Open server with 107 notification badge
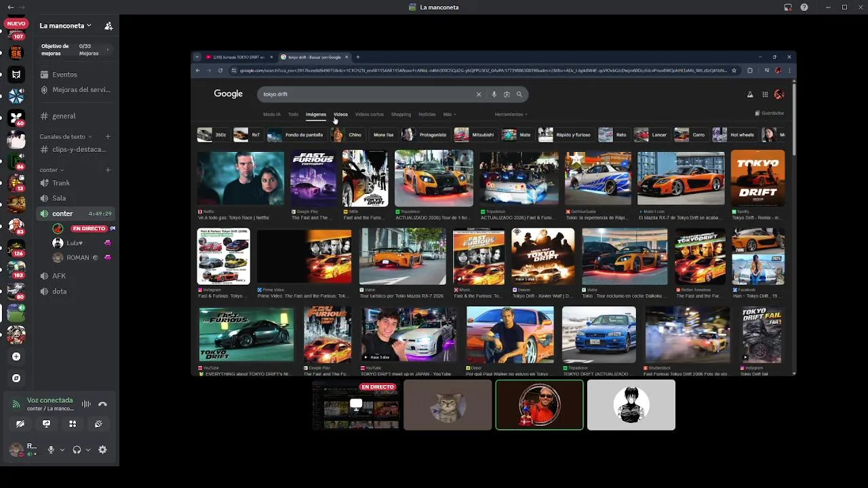Image resolution: width=868 pixels, height=488 pixels. (x=16, y=34)
